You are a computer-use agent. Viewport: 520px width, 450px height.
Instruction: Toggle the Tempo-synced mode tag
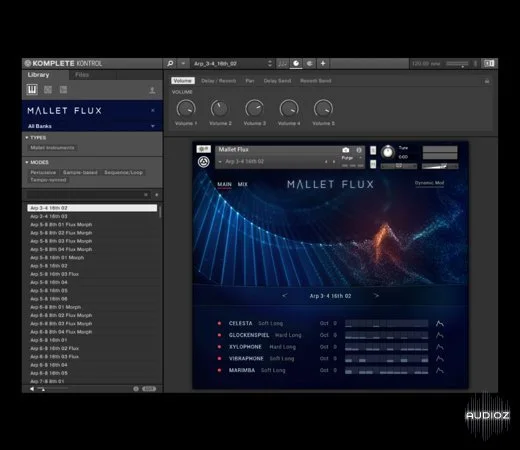48,180
